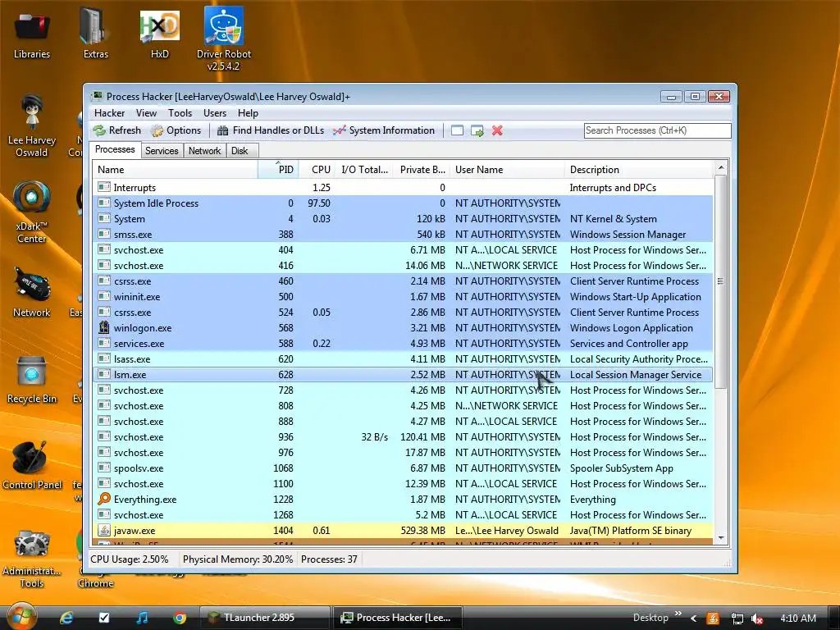
Task: Open the Options gear toolbar item
Action: pos(176,130)
